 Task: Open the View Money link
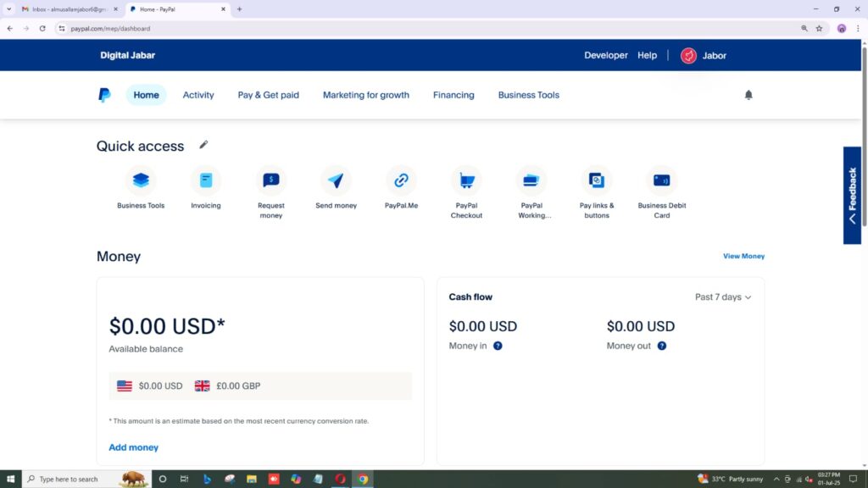click(x=743, y=256)
